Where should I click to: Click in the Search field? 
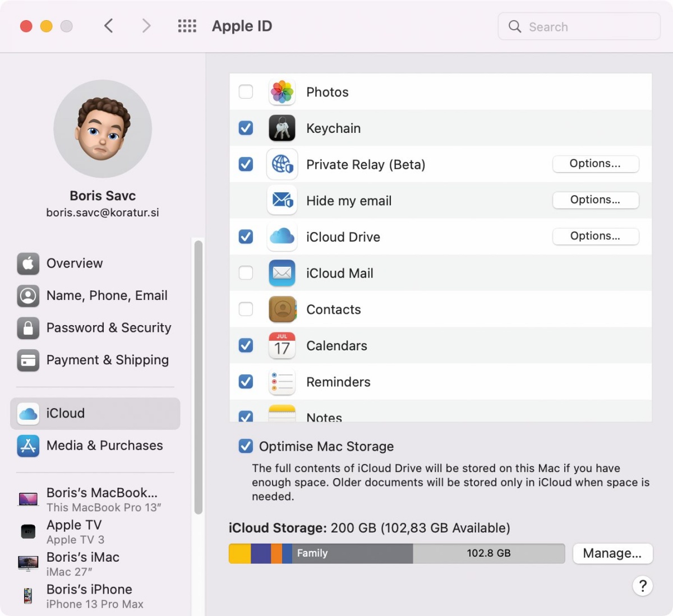579,26
